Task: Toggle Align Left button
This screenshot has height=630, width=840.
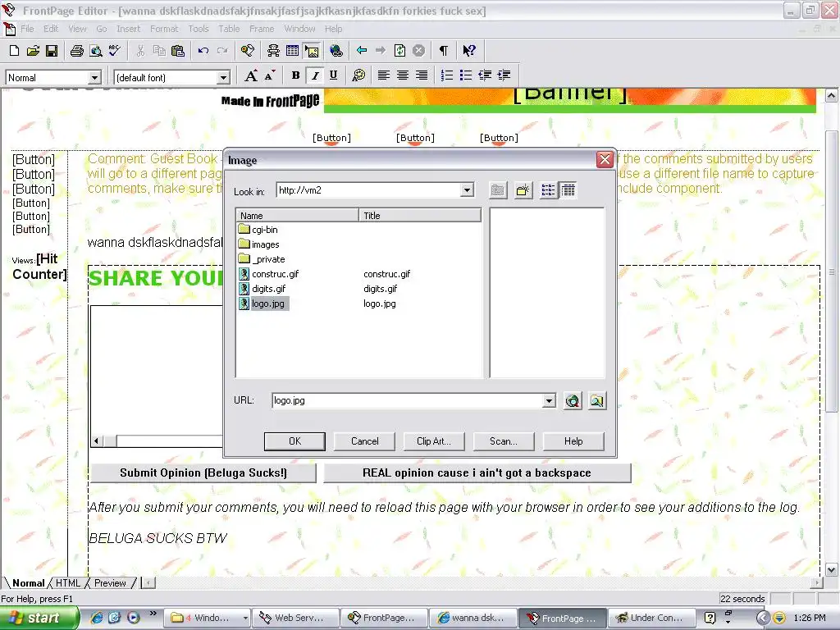Action: pos(384,75)
